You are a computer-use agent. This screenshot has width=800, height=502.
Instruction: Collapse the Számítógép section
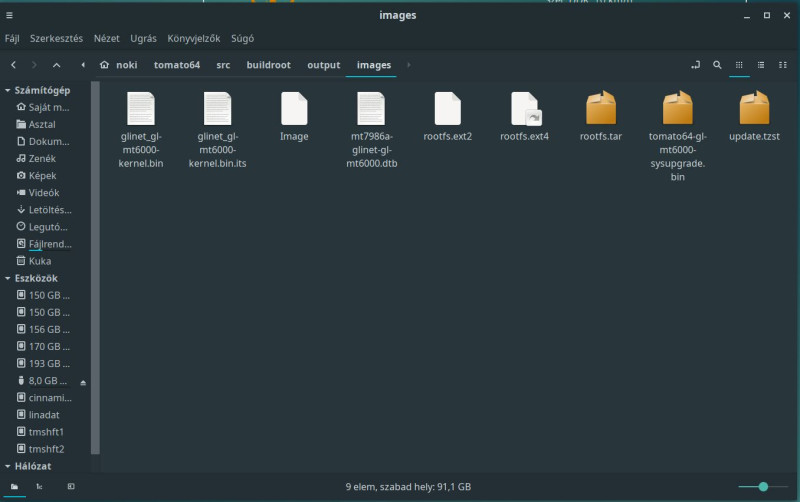[x=8, y=90]
